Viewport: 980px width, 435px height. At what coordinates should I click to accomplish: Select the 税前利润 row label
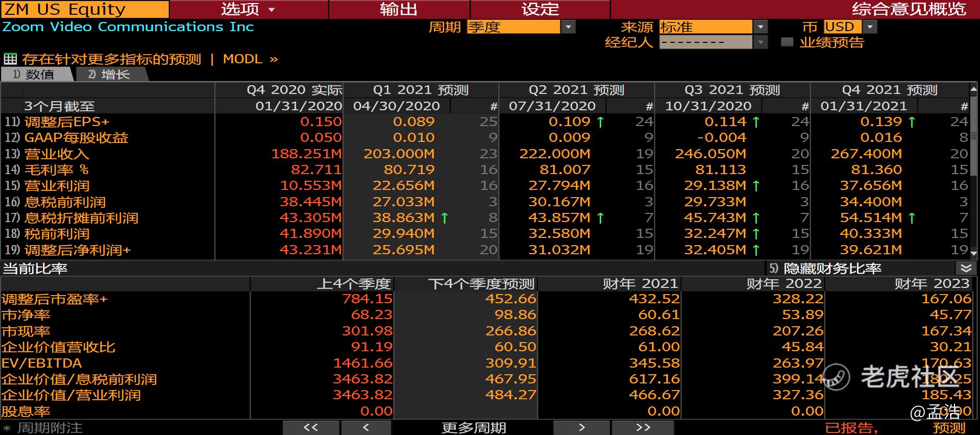coord(57,234)
